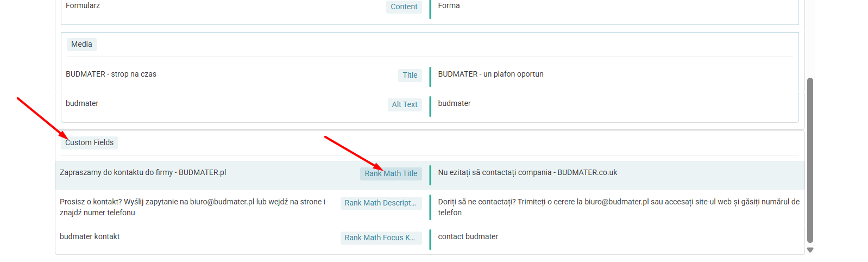The width and height of the screenshot is (868, 262).
Task: Select the Media section label
Action: point(81,44)
